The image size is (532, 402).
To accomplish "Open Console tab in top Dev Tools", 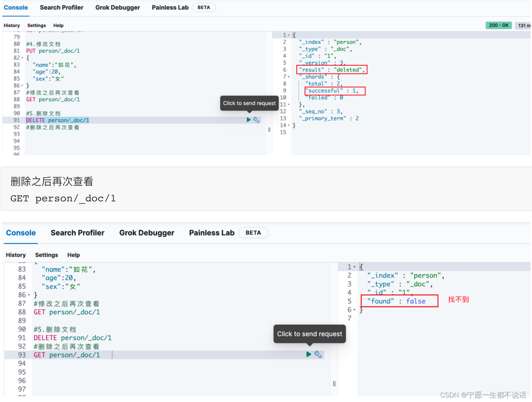I will [16, 7].
